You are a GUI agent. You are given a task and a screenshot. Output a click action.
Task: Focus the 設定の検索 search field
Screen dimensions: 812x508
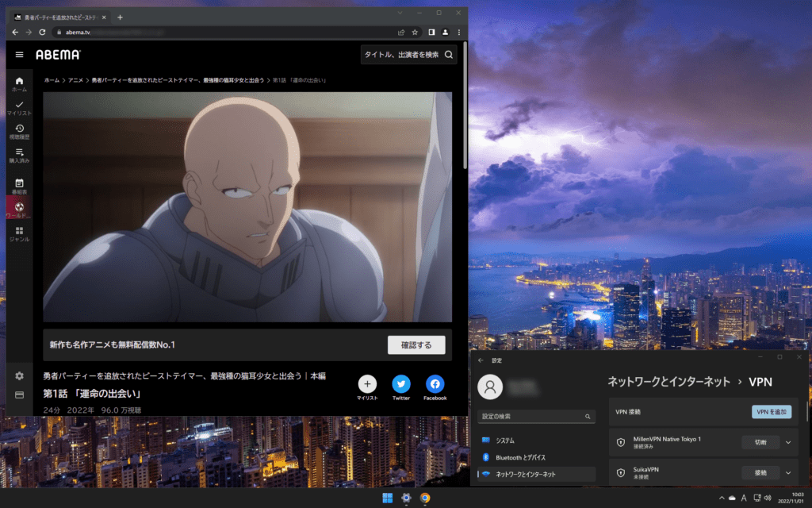pyautogui.click(x=536, y=416)
